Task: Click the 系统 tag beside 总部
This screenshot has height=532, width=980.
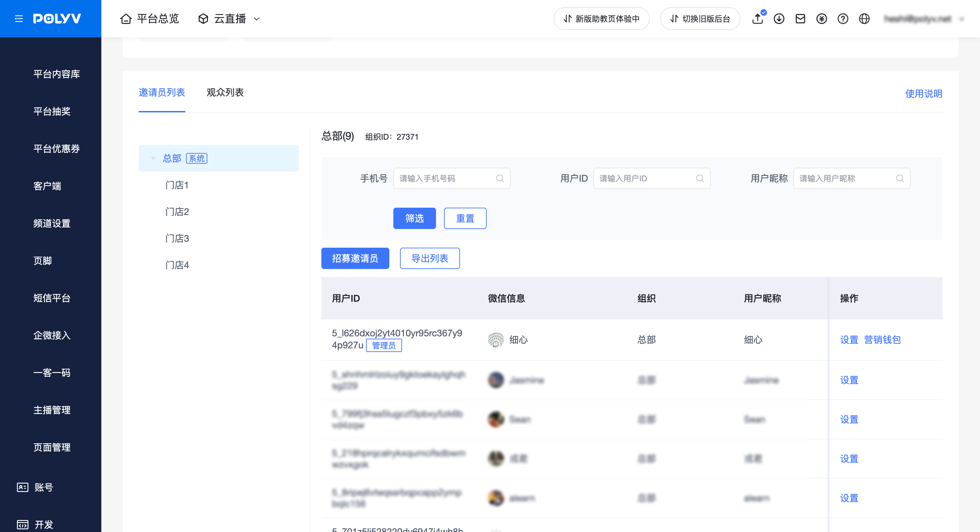Action: [196, 158]
